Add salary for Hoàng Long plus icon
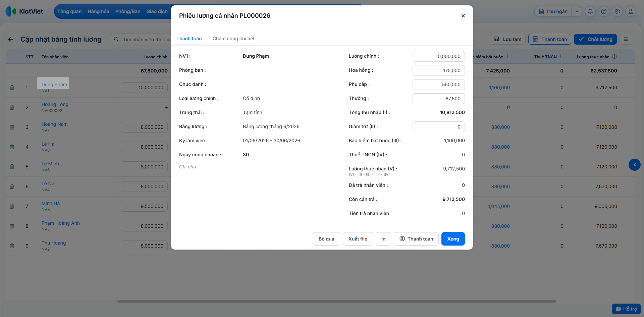Image resolution: width=644 pixels, height=317 pixels. (166, 107)
